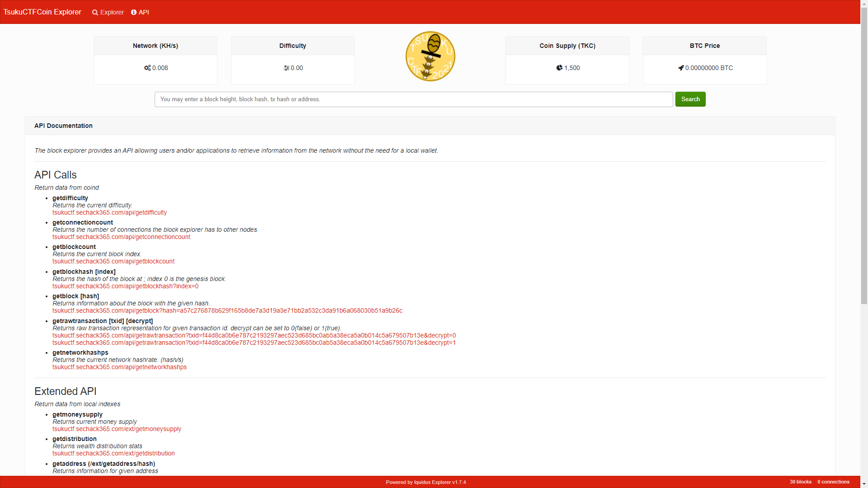Click the TsukuCTFCoin Explorer brand title
The height and width of the screenshot is (488, 868).
[42, 12]
